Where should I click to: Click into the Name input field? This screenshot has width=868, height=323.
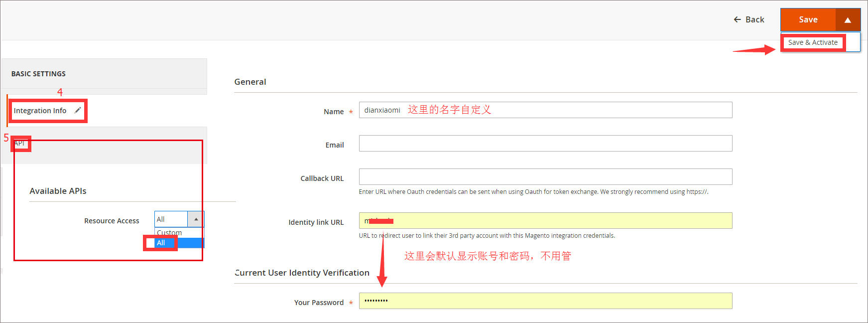pyautogui.click(x=545, y=110)
